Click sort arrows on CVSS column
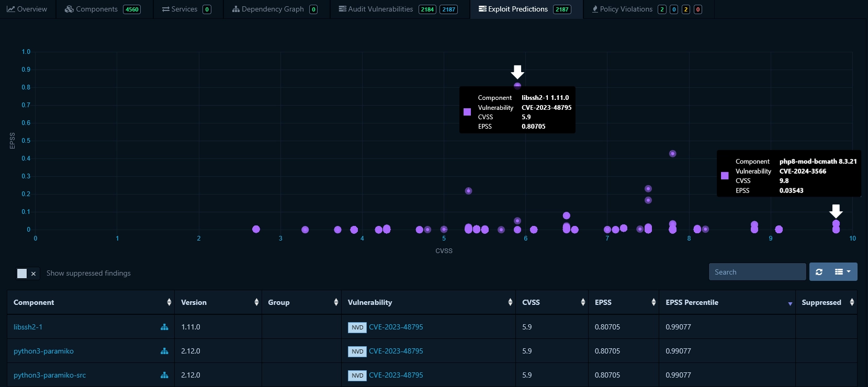The image size is (868, 387). (x=582, y=302)
